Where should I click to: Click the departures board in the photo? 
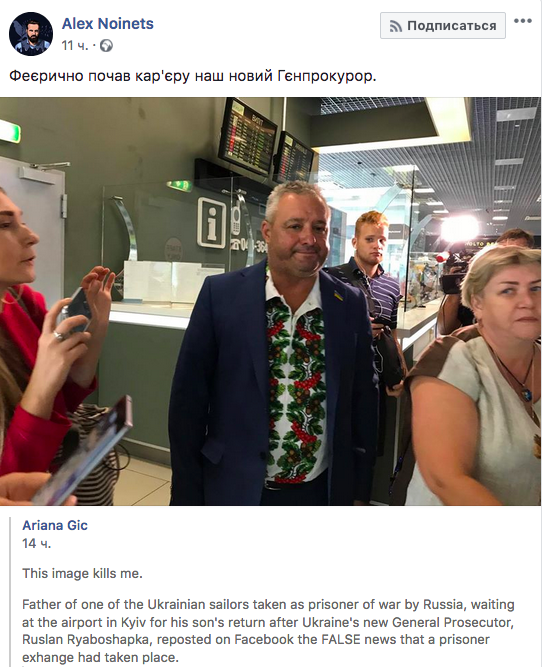pyautogui.click(x=247, y=136)
